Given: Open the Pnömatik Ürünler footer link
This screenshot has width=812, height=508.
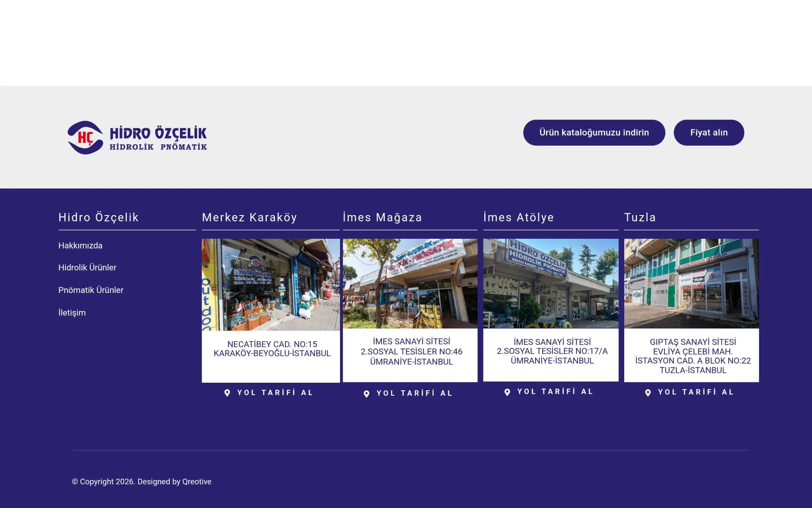Looking at the screenshot, I should click(91, 290).
